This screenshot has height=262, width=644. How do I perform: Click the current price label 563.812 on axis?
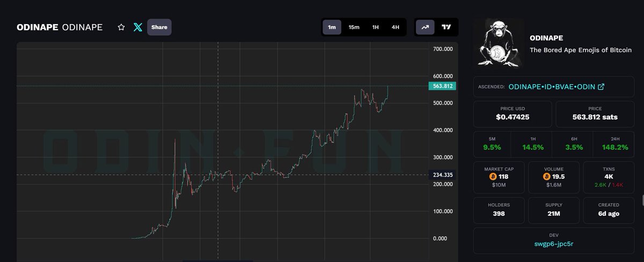pos(443,86)
